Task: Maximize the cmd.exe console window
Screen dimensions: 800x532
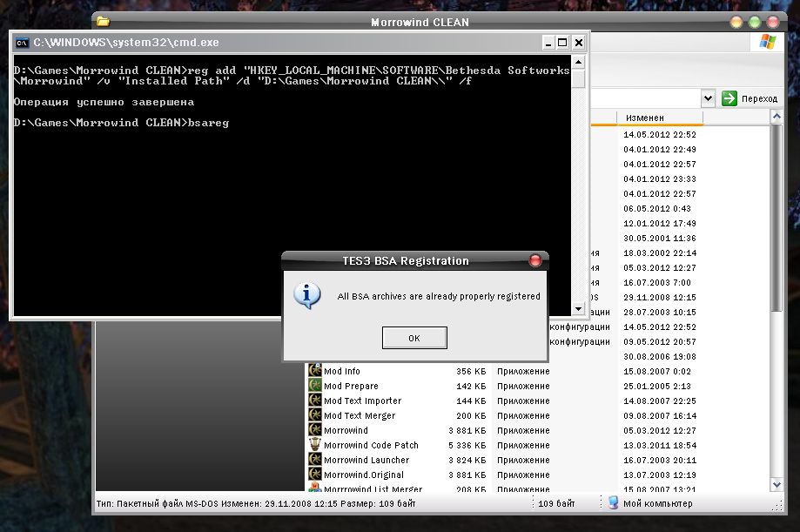Action: [x=562, y=42]
